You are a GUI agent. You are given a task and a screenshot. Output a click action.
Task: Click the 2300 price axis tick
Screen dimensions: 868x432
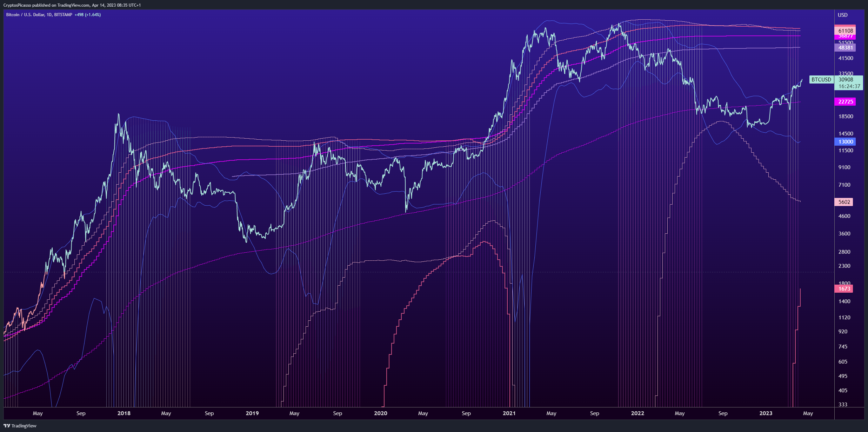coord(844,266)
